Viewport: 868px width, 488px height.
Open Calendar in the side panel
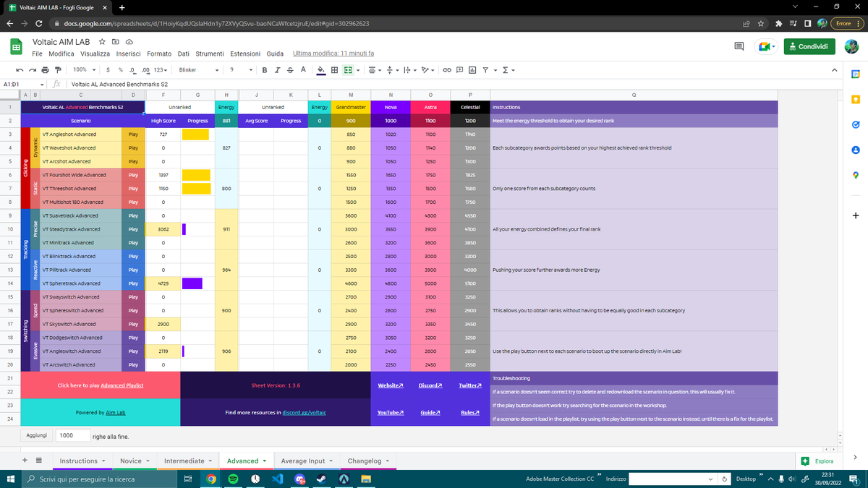coord(855,74)
